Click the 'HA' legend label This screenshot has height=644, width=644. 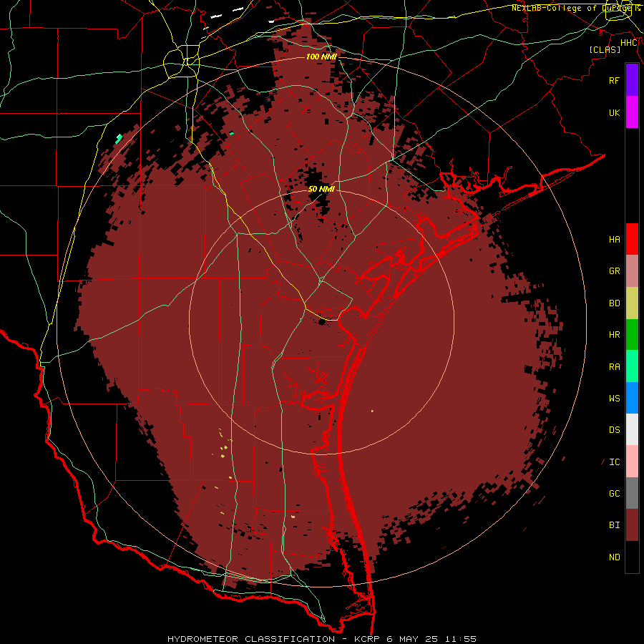614,240
